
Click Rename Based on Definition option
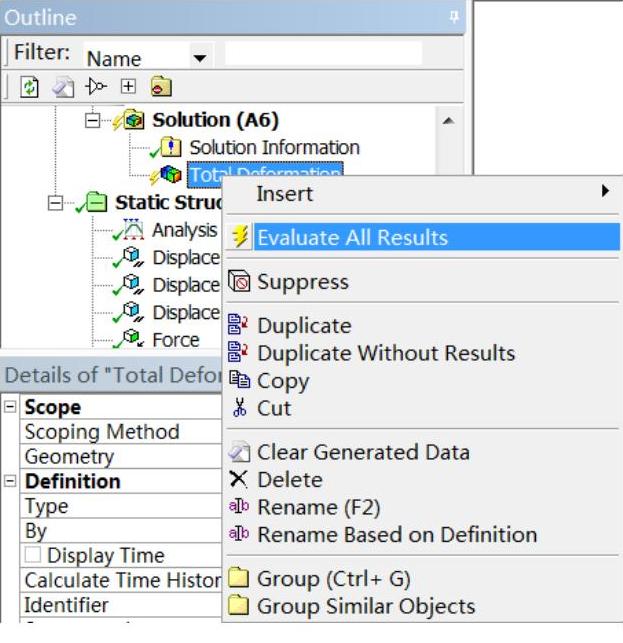click(396, 535)
